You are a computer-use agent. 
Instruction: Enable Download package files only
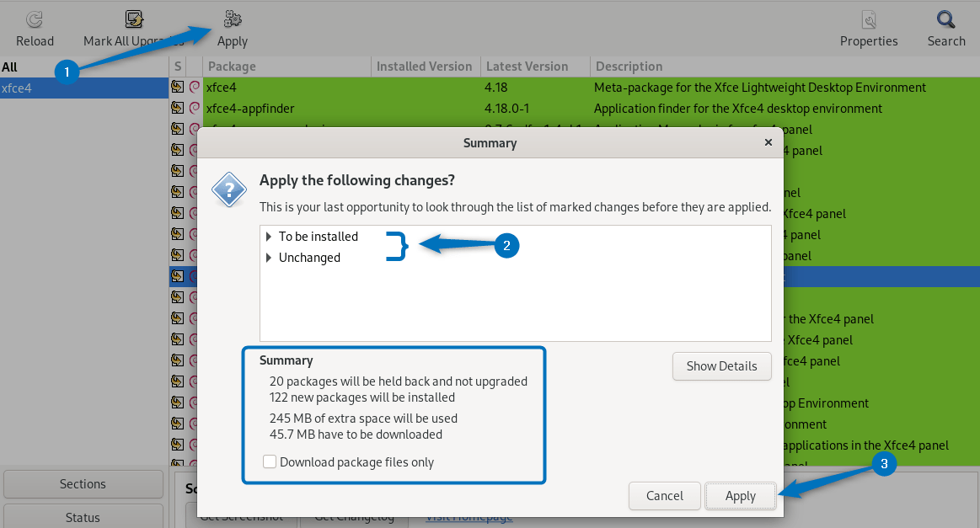pos(270,461)
